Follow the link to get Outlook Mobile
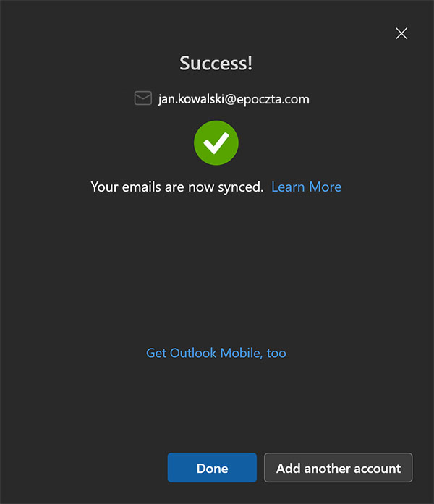Screen dimensions: 434x504 (216, 353)
